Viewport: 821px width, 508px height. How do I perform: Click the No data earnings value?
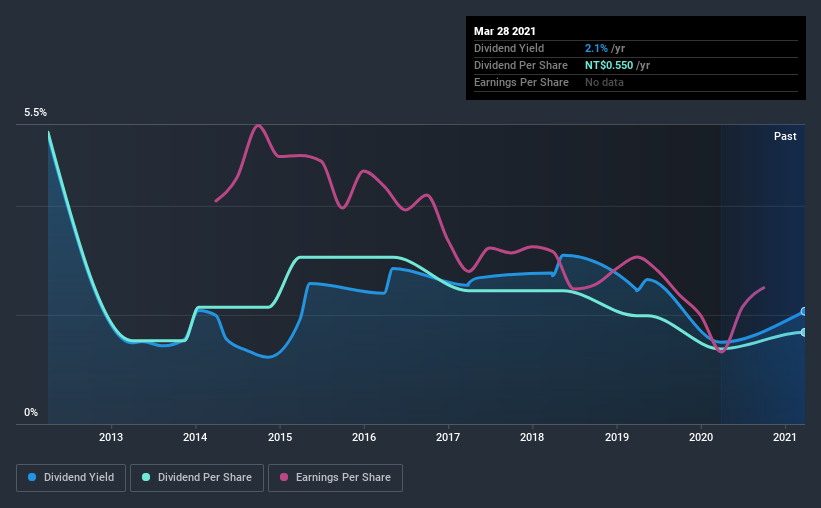pos(604,82)
